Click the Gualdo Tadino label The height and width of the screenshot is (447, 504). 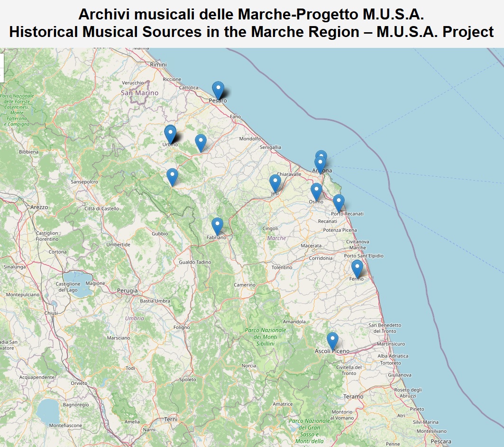(195, 262)
